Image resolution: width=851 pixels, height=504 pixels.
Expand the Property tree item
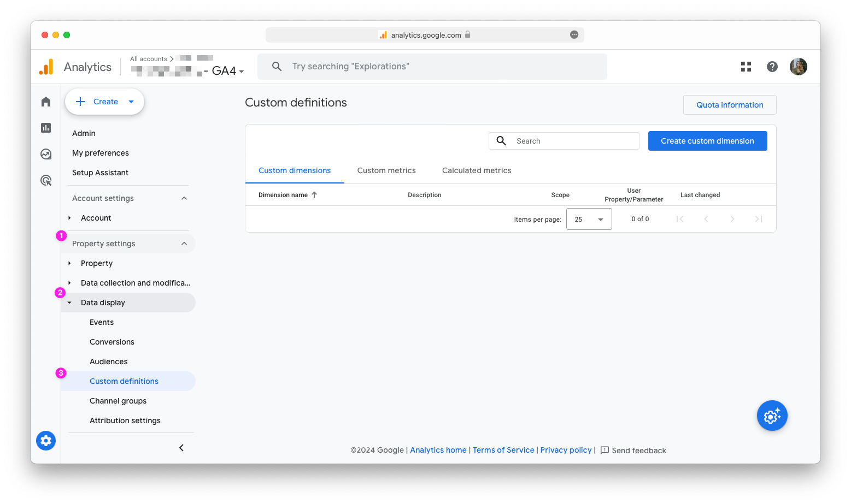point(69,263)
